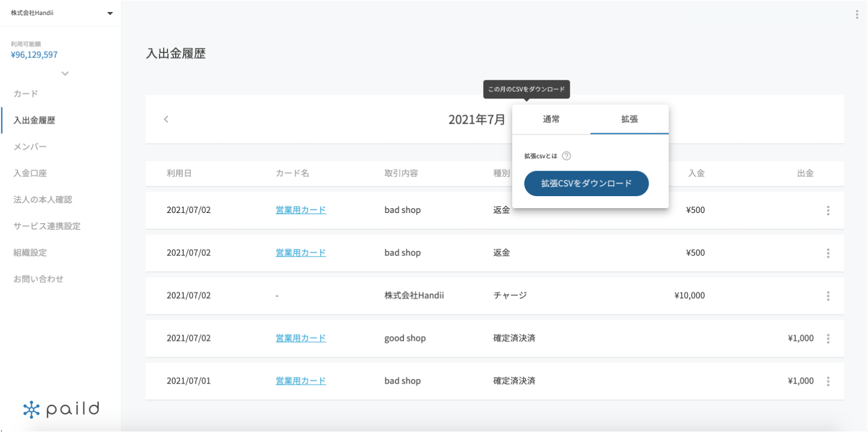Go to 組織設定

pyautogui.click(x=30, y=252)
